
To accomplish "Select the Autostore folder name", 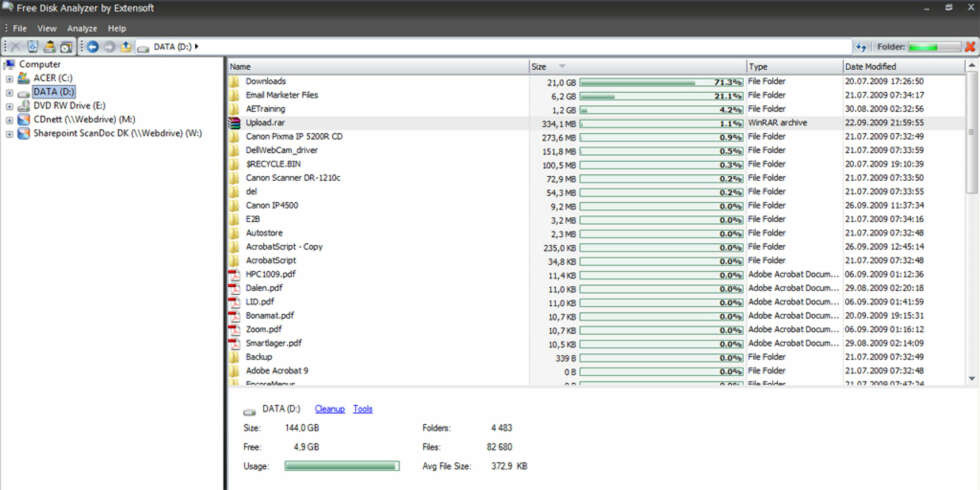I will [264, 232].
